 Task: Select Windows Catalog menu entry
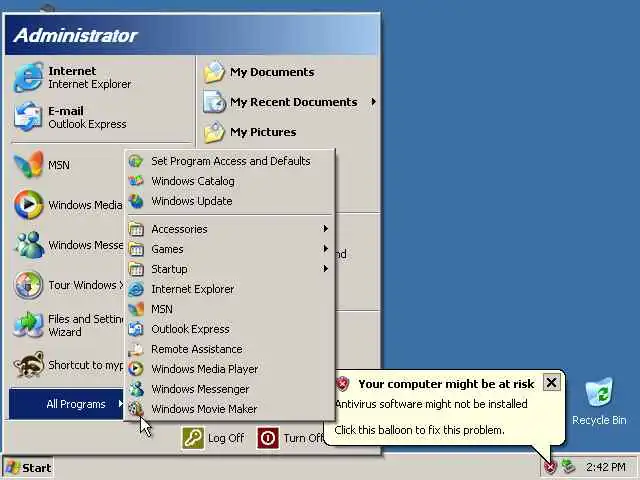(231, 181)
